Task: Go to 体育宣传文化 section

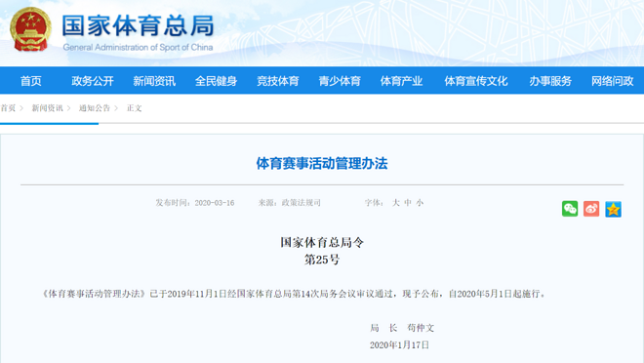Action: 476,81
